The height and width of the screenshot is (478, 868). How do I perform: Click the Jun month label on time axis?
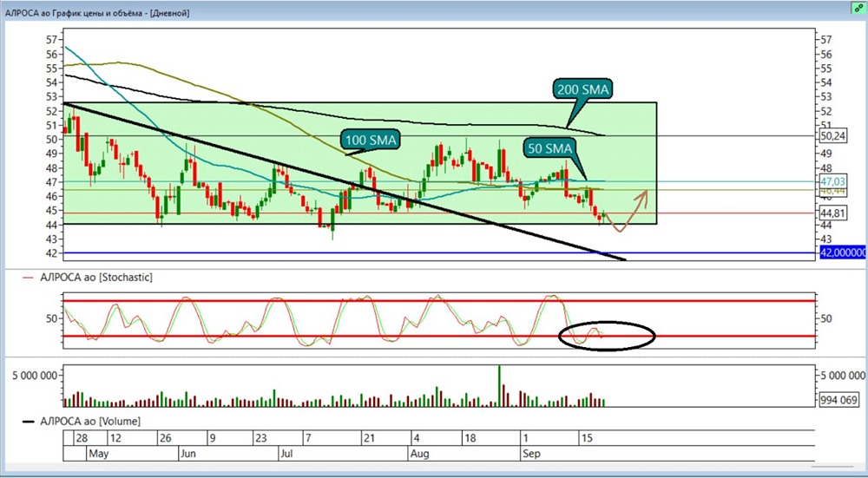pyautogui.click(x=190, y=454)
